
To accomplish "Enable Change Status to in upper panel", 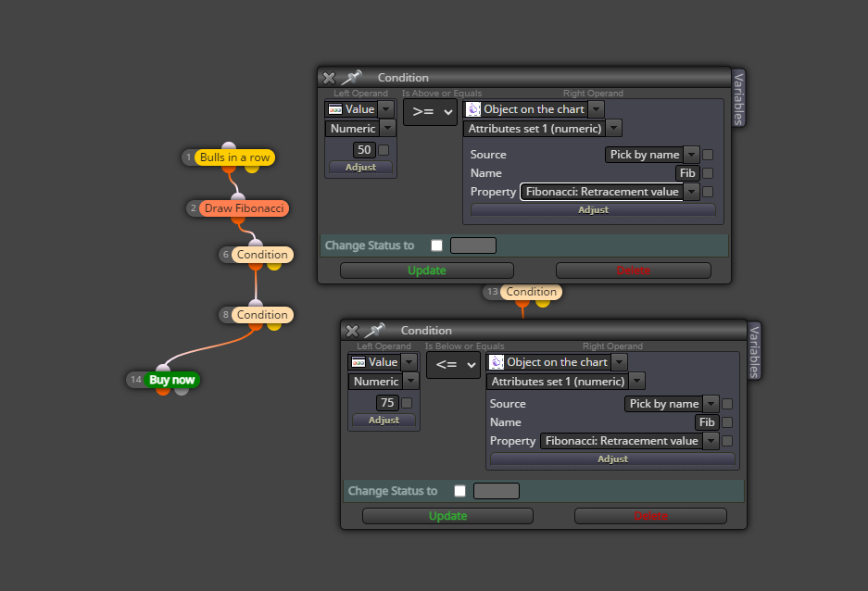I will point(436,245).
